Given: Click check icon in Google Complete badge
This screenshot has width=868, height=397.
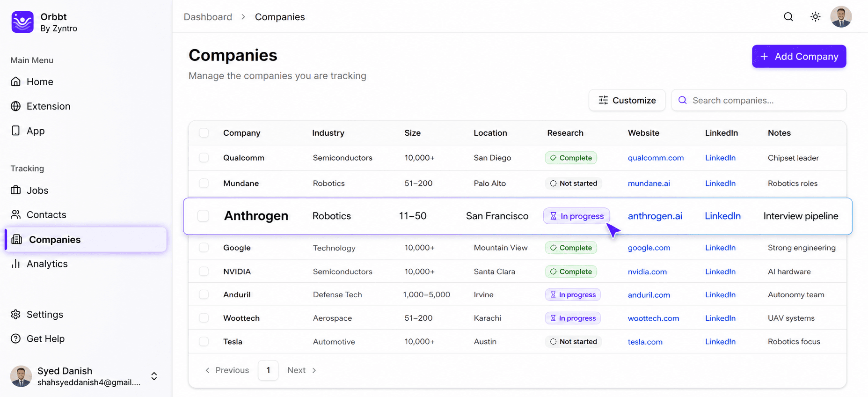Looking at the screenshot, I should coord(553,248).
